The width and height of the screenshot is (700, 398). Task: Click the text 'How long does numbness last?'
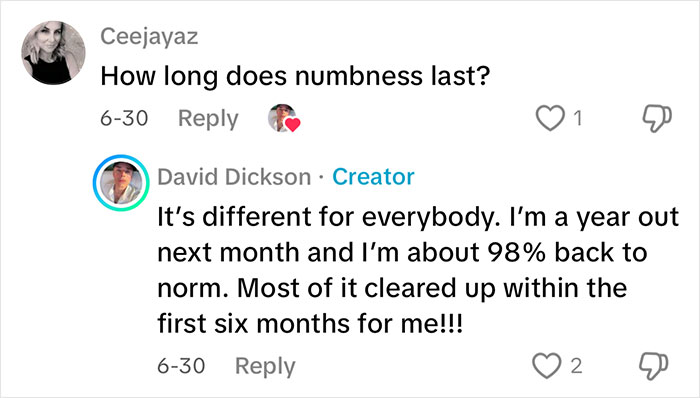click(295, 76)
